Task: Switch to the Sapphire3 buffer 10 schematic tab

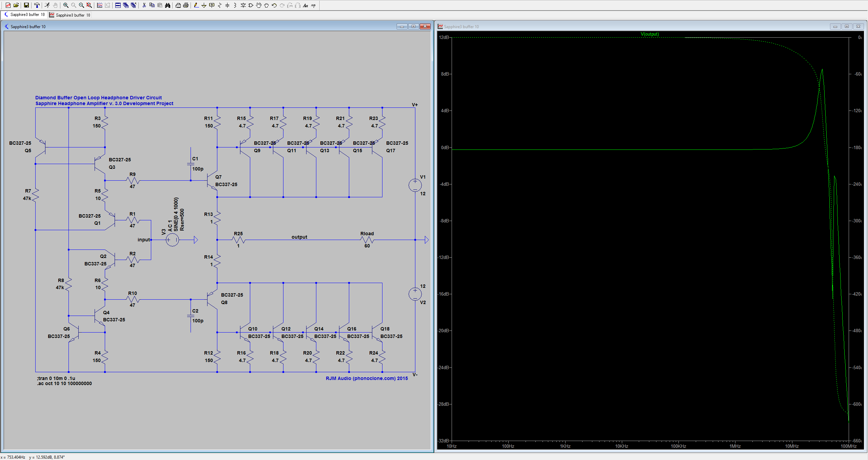Action: point(24,15)
